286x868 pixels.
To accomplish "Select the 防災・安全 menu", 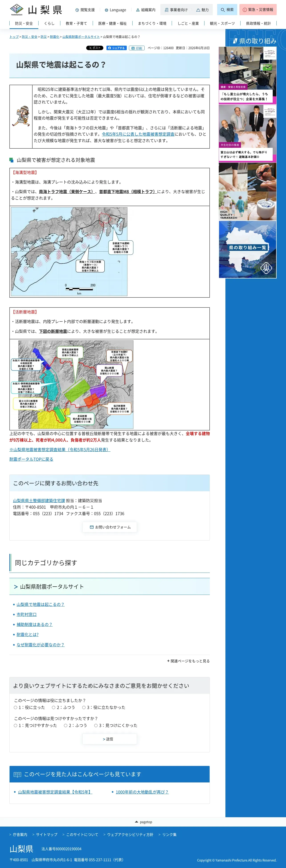I will [24, 24].
